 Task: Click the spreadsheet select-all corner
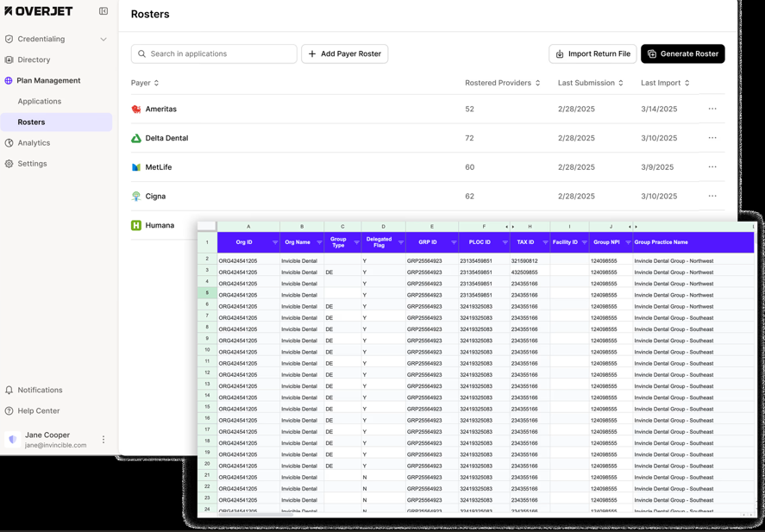click(x=207, y=226)
